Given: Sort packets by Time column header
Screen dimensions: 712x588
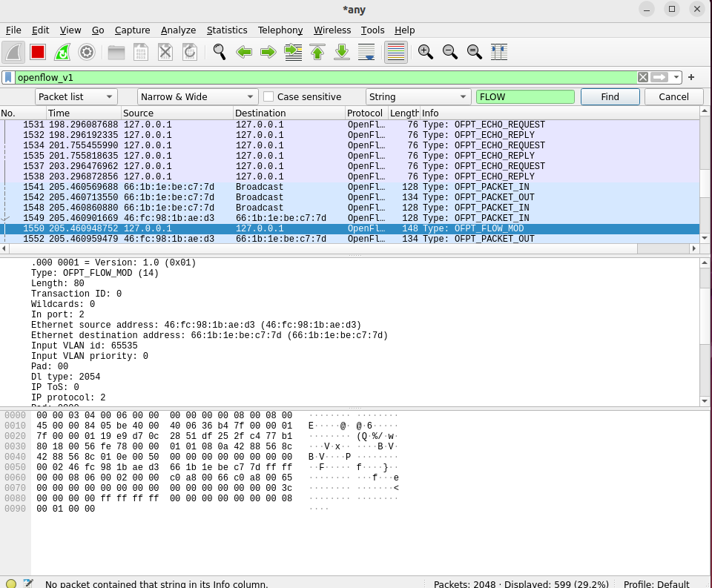Looking at the screenshot, I should [84, 113].
